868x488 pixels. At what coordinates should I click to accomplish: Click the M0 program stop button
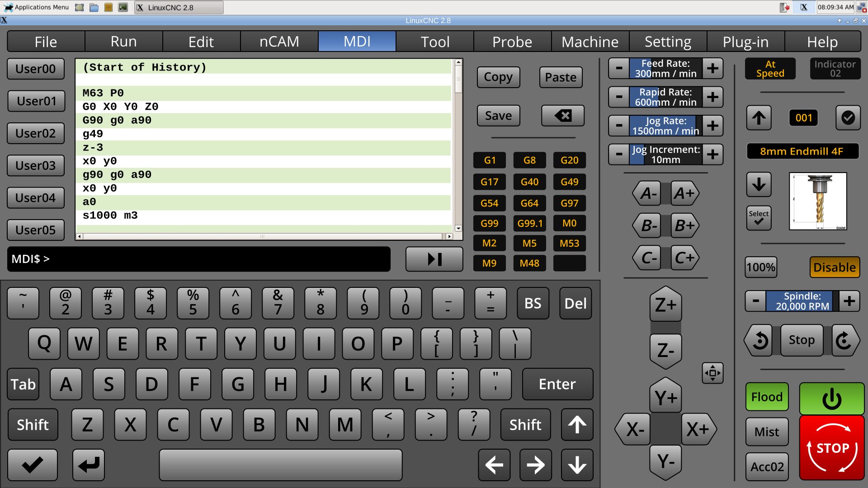click(x=568, y=223)
